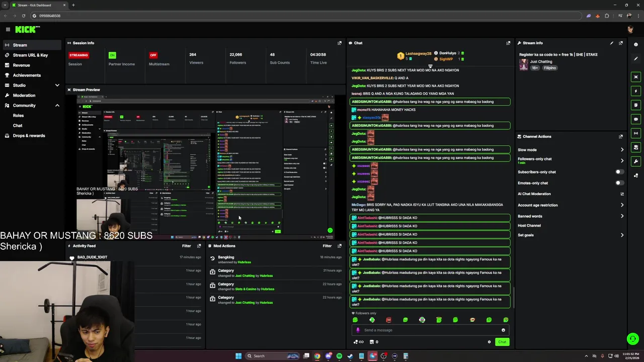Image resolution: width=644 pixels, height=362 pixels.
Task: Open Chat under Community
Action: coord(18,126)
